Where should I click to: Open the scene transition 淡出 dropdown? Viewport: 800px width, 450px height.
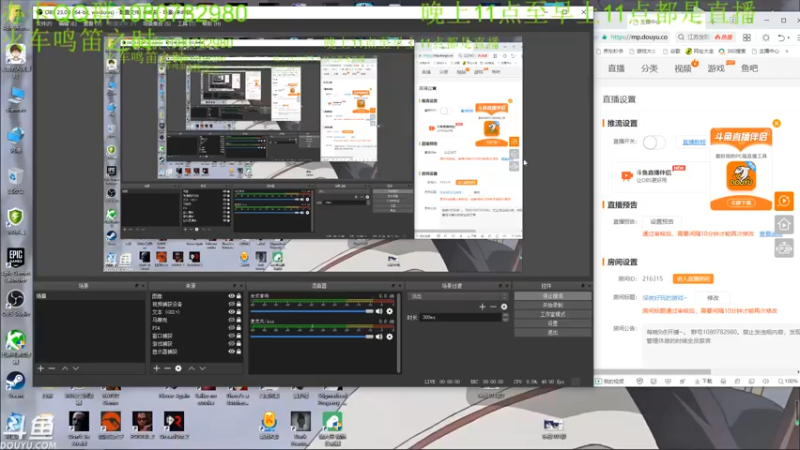[458, 296]
